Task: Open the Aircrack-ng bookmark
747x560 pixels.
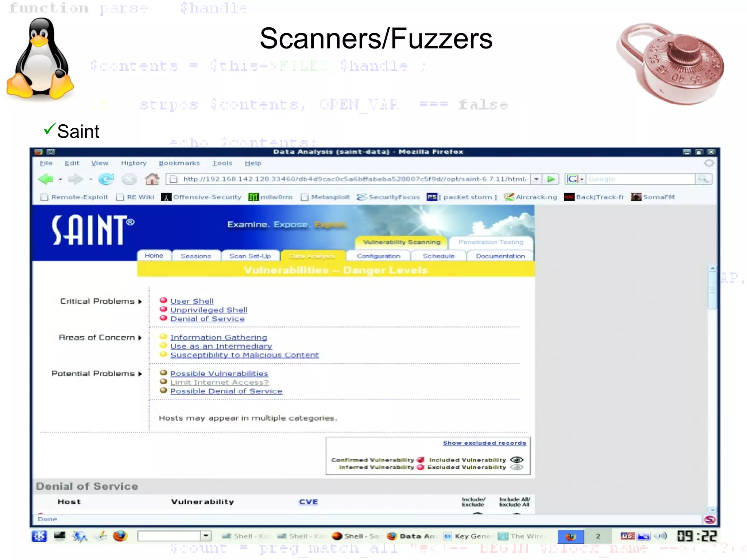Action: (x=531, y=197)
